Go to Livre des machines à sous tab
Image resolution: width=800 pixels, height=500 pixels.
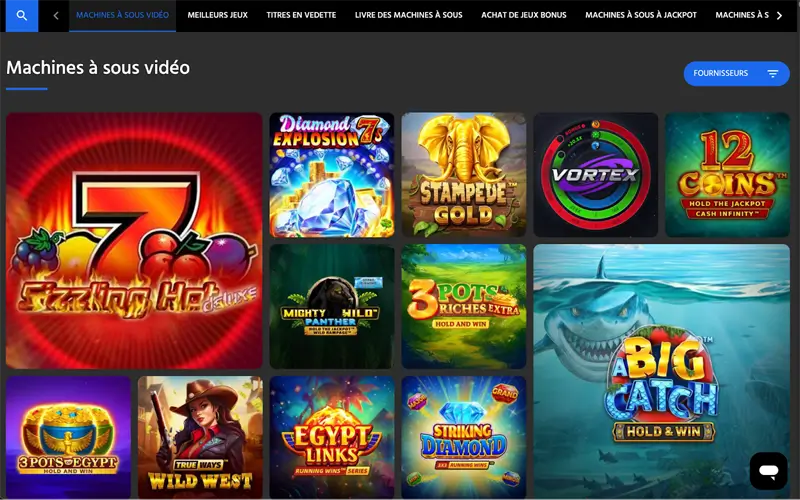(409, 15)
